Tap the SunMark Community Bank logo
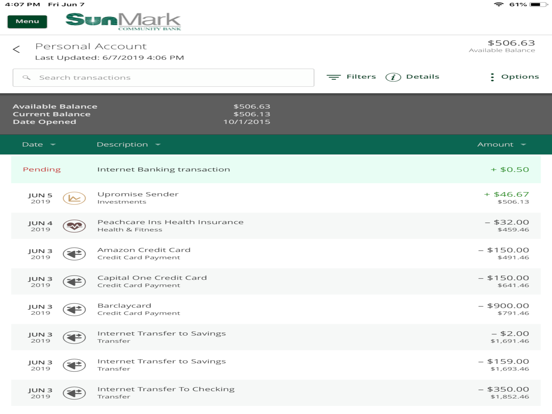This screenshot has height=414, width=552. pyautogui.click(x=123, y=21)
